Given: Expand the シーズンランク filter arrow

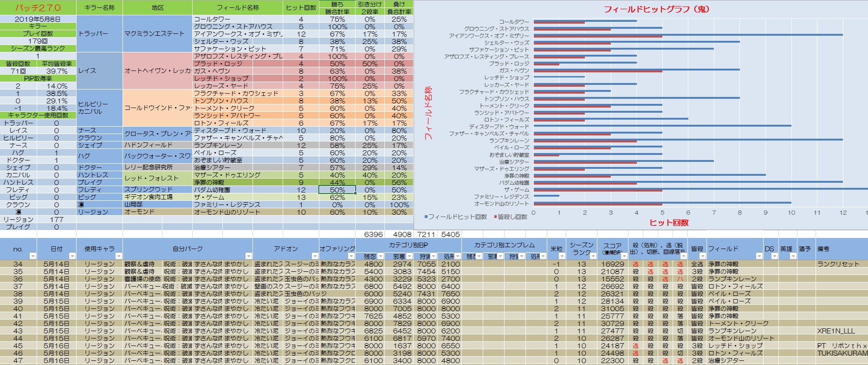Looking at the screenshot, I should tap(593, 256).
